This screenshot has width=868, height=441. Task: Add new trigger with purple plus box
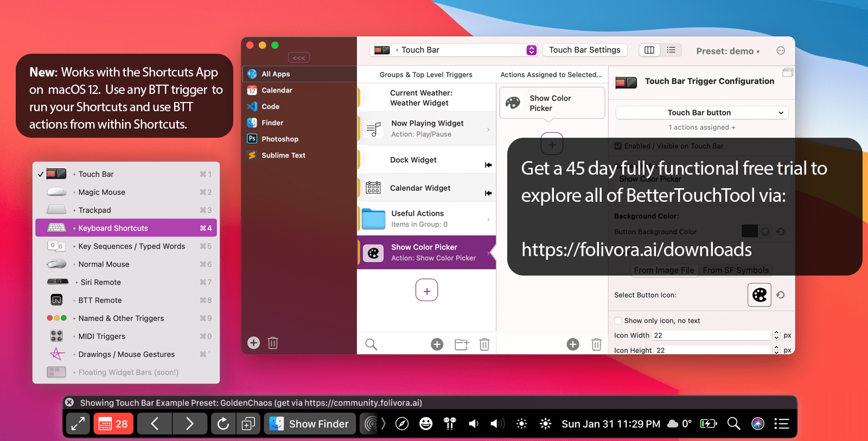coord(427,290)
